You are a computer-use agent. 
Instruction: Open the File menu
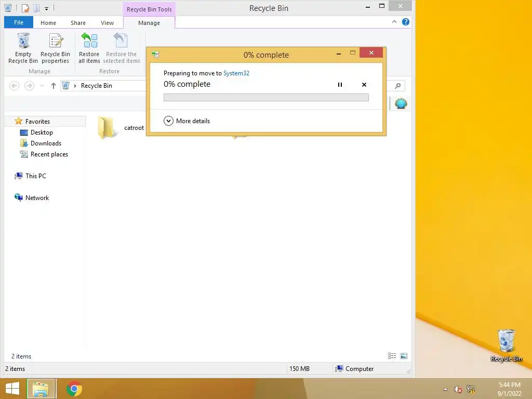pyautogui.click(x=19, y=22)
